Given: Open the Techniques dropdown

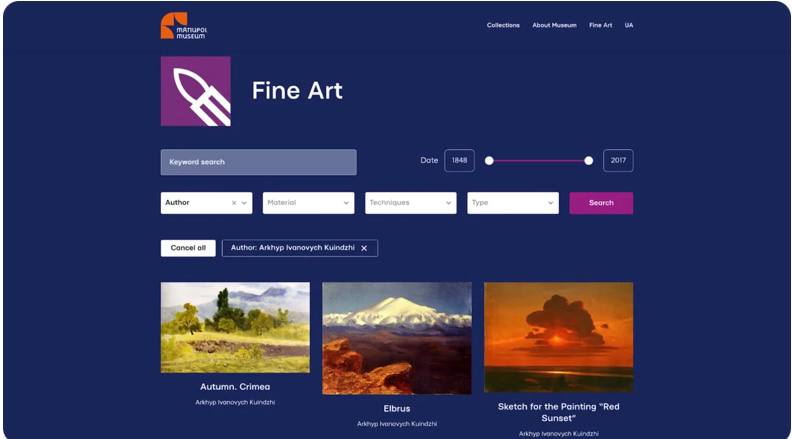Looking at the screenshot, I should [411, 203].
